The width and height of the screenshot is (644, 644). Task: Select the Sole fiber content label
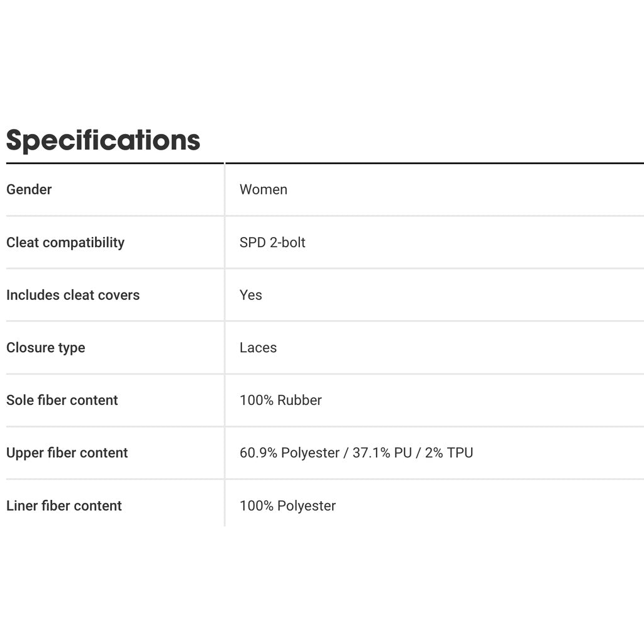62,400
